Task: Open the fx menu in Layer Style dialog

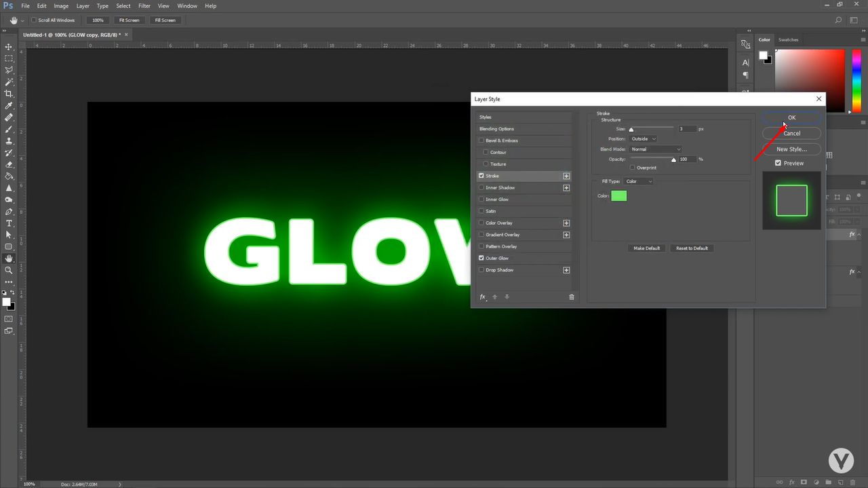Action: tap(483, 297)
